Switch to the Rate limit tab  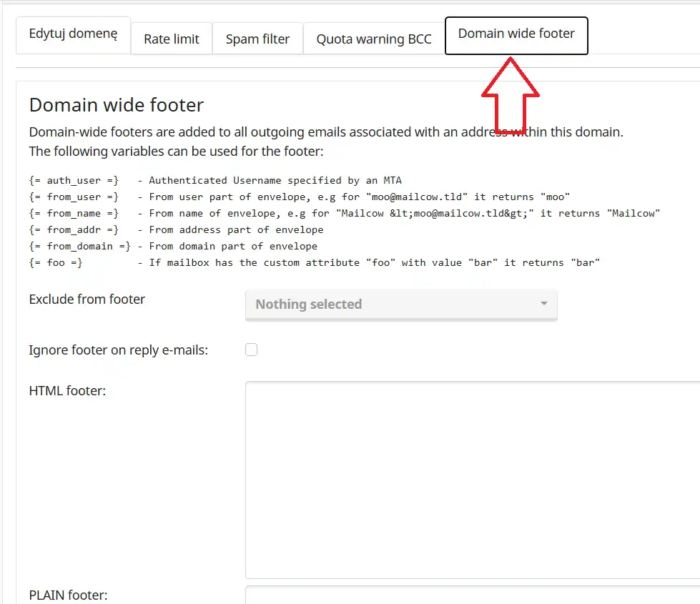click(x=172, y=39)
